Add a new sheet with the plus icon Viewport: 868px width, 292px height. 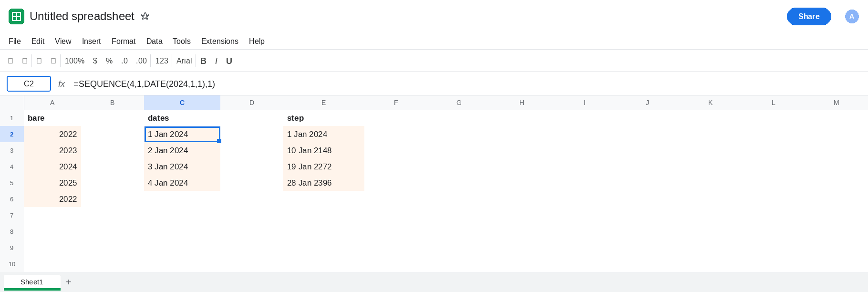[x=69, y=282]
